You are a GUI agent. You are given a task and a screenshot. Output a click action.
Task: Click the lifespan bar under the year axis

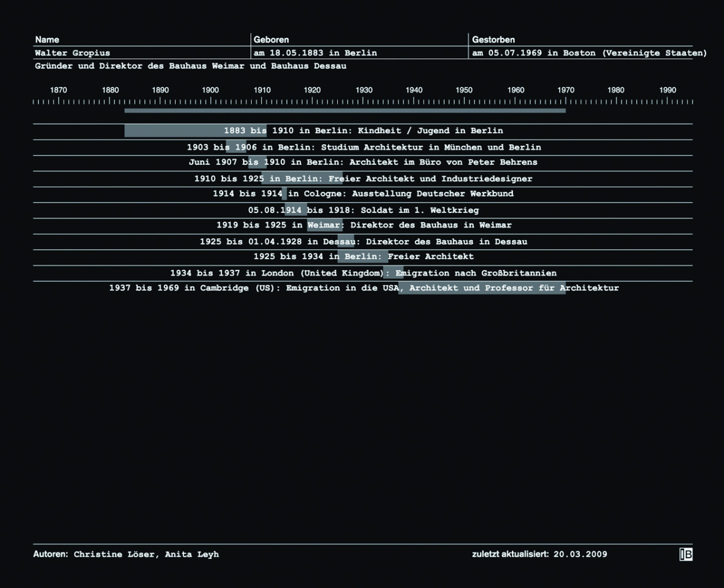click(x=345, y=111)
